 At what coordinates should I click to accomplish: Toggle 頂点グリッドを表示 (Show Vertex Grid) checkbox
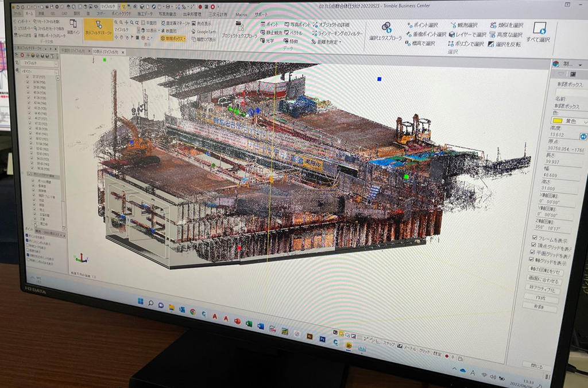click(x=535, y=246)
